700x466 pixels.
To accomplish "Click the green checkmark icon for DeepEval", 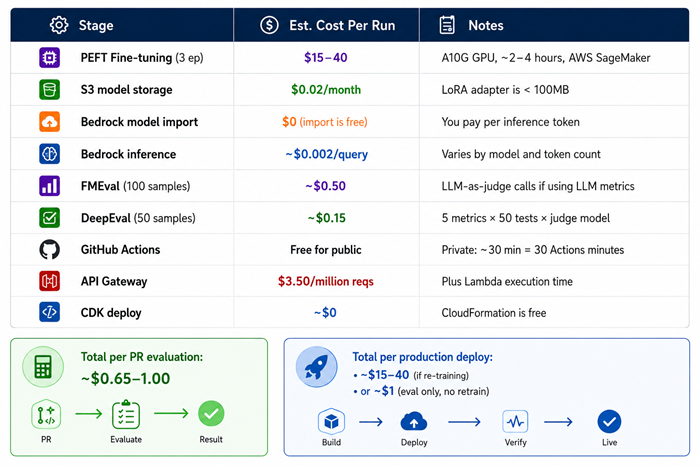I will coord(50,218).
